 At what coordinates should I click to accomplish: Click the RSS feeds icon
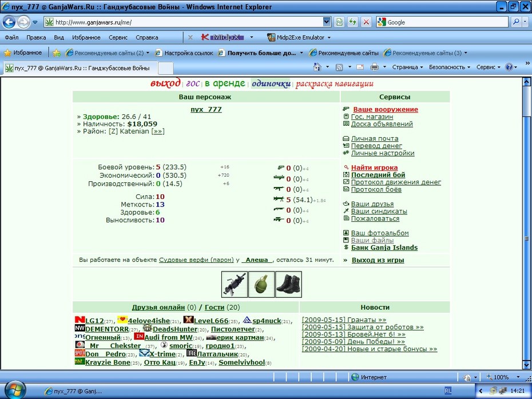click(339, 67)
